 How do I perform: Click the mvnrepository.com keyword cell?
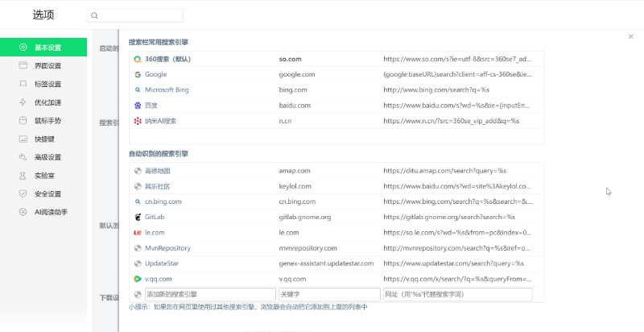[308, 248]
